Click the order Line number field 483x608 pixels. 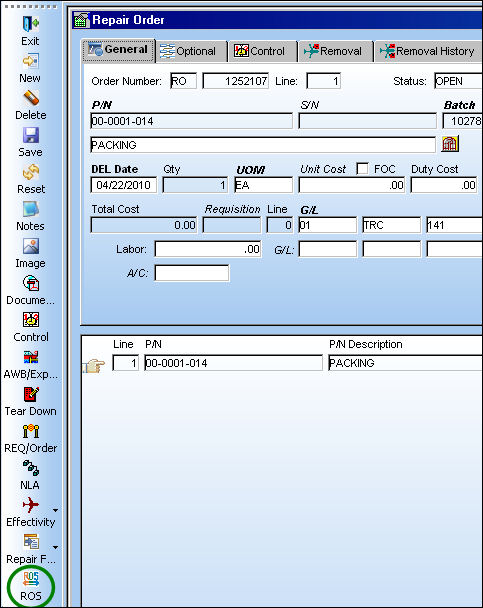click(x=324, y=81)
